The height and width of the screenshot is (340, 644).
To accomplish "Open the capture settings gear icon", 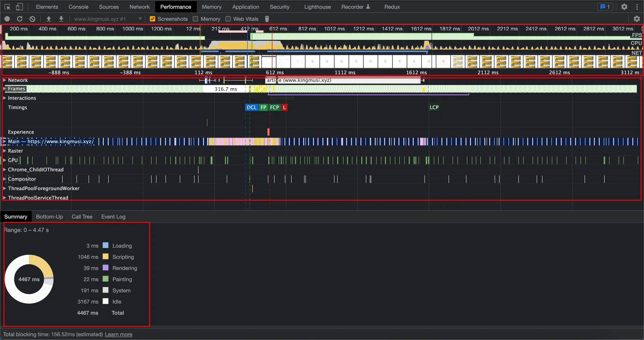I will 636,19.
